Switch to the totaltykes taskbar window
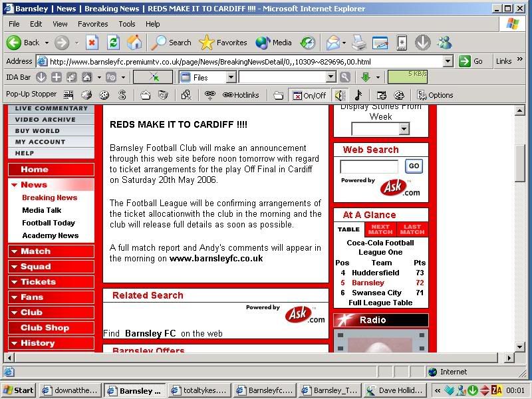Screen dimensions: 532x399 [x=199, y=390]
